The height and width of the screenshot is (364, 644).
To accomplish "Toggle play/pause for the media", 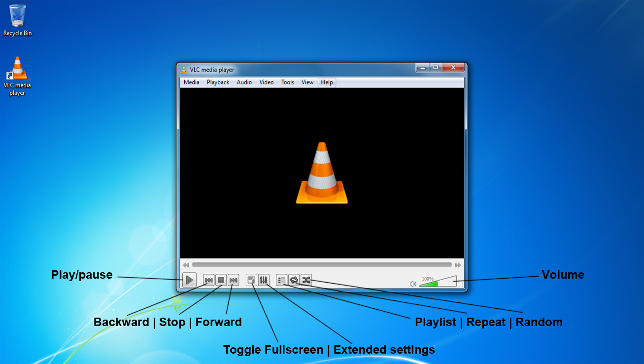I will [x=189, y=280].
